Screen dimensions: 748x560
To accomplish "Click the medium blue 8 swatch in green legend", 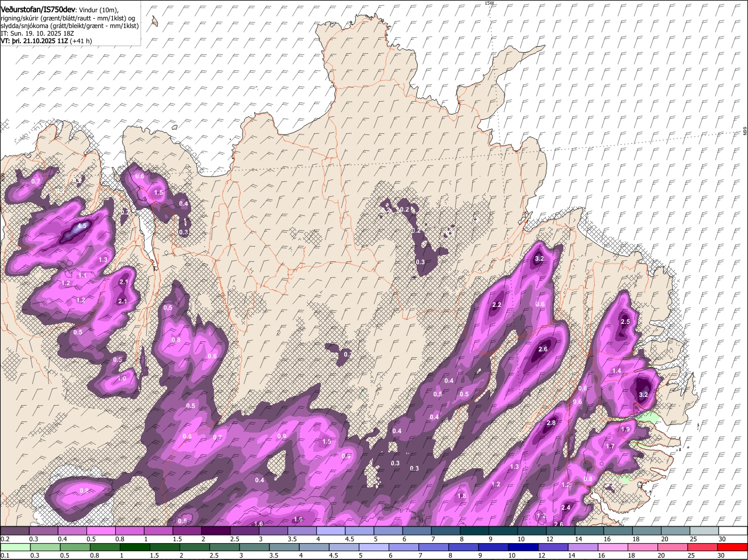I will coord(464,547).
